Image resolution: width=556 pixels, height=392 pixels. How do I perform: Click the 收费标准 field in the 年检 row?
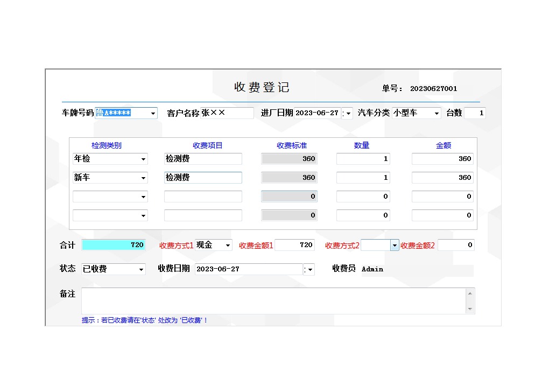pos(290,158)
